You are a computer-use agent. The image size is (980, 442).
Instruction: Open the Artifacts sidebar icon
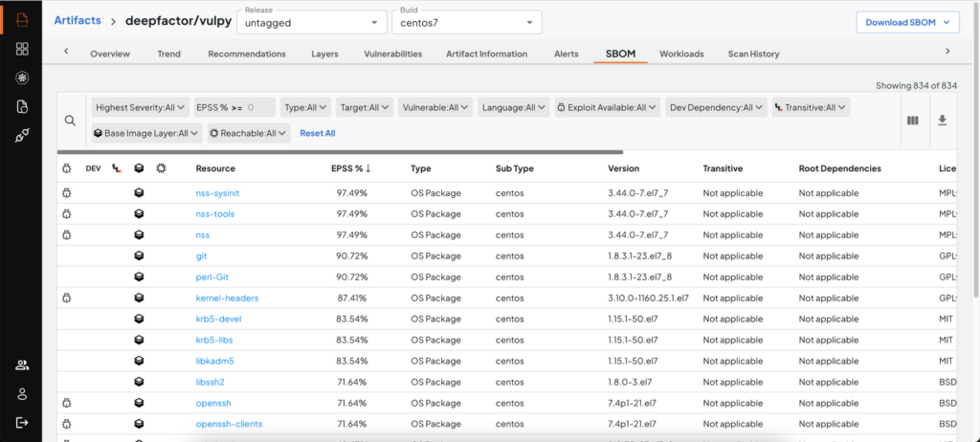pyautogui.click(x=22, y=20)
